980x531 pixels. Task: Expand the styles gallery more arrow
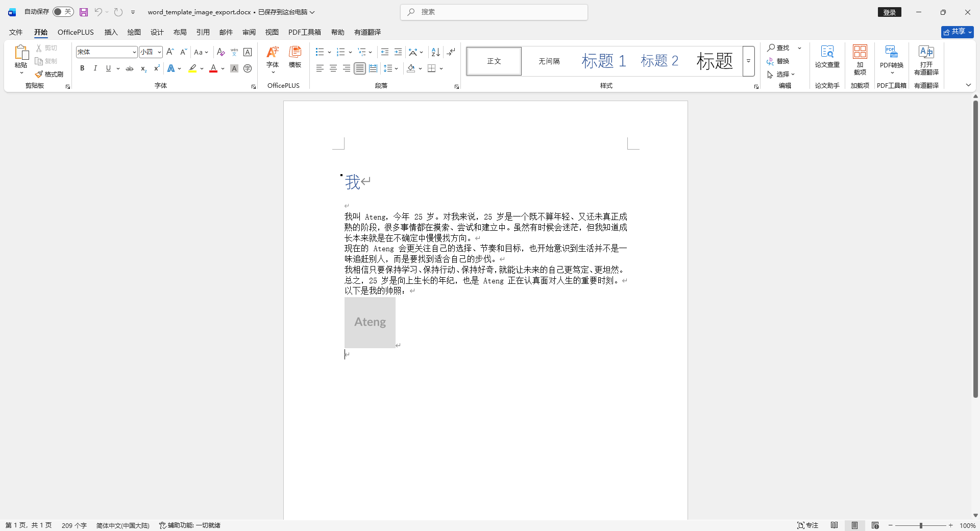(748, 61)
